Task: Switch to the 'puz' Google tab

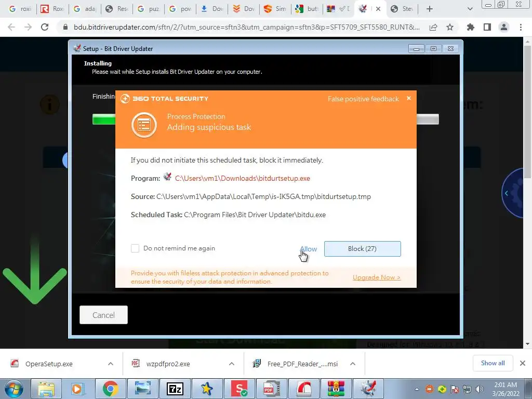Action: 148,9
